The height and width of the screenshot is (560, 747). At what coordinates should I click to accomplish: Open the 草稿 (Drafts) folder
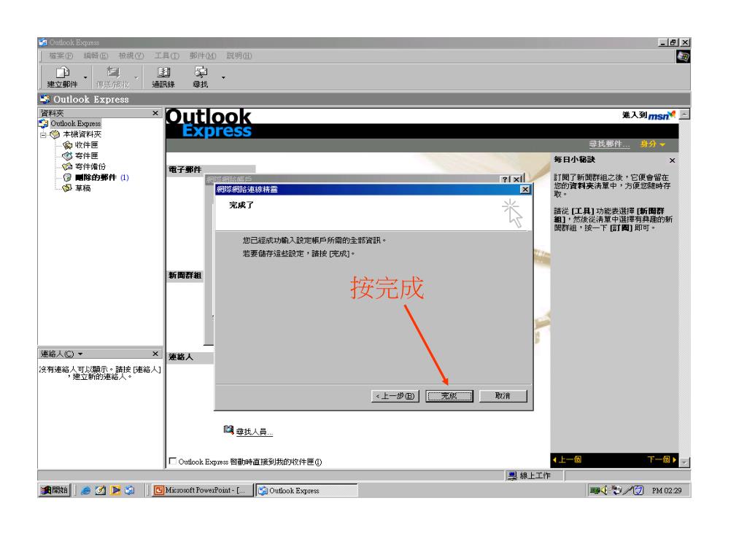[82, 188]
